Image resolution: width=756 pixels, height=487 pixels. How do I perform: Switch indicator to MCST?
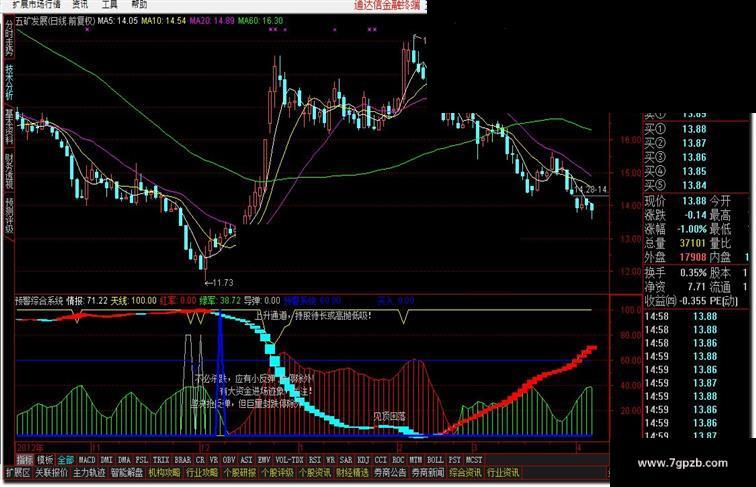(473, 460)
